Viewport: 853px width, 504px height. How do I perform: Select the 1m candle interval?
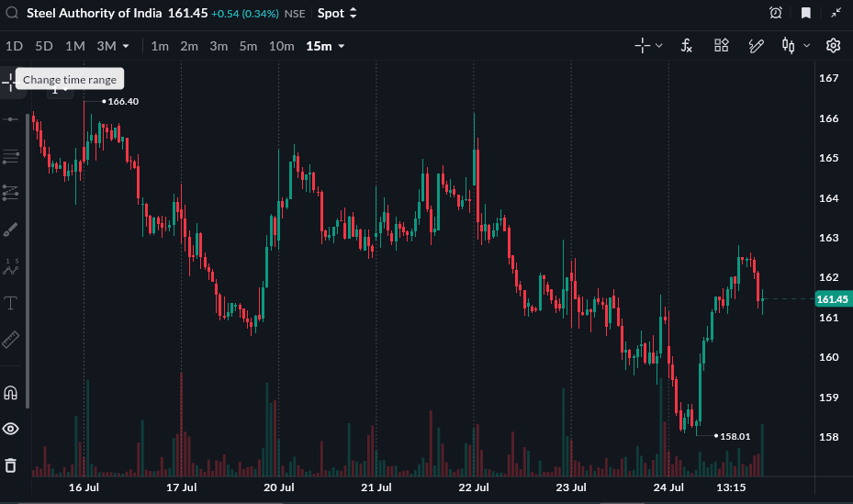click(160, 46)
